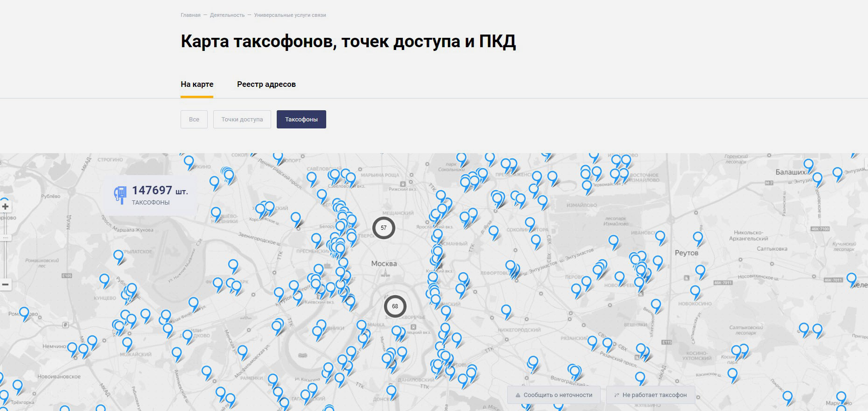Click the Салтыковка map label
This screenshot has width=868, height=411.
coord(772,248)
